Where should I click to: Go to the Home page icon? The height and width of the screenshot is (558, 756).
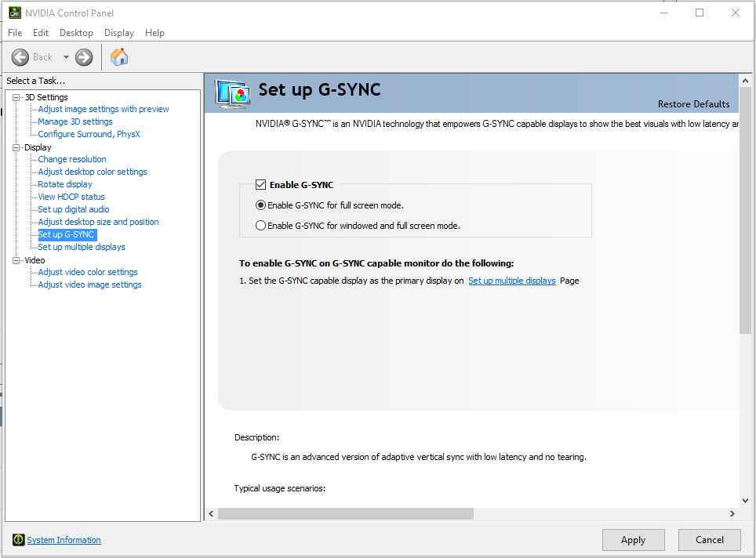click(x=119, y=57)
